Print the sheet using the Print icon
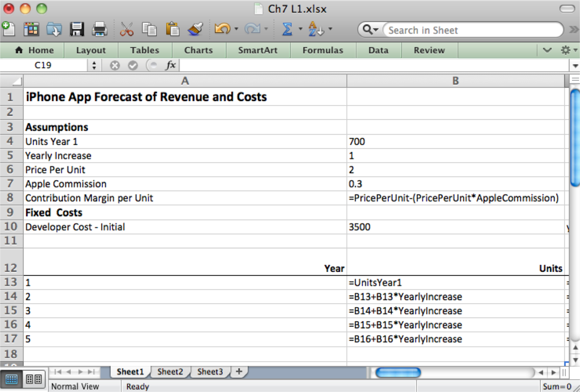580x392 pixels. tap(99, 29)
